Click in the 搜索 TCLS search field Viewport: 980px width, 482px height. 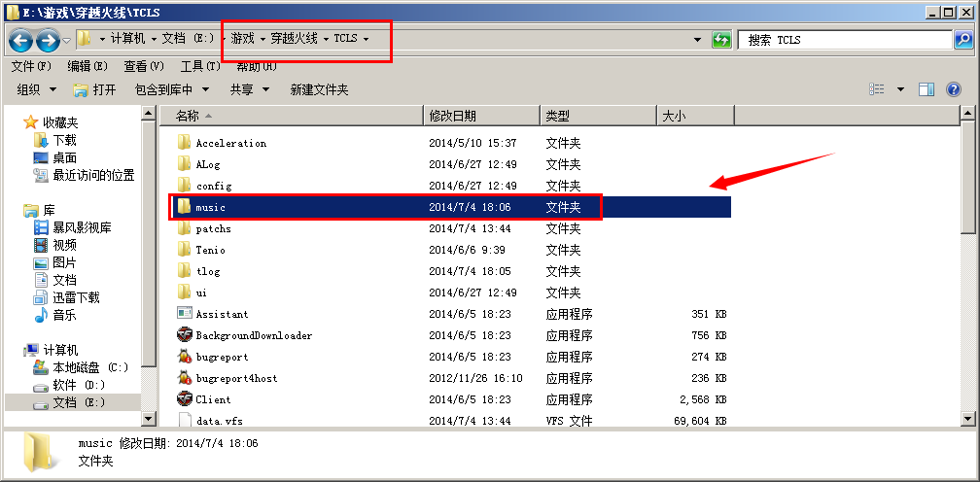click(846, 40)
